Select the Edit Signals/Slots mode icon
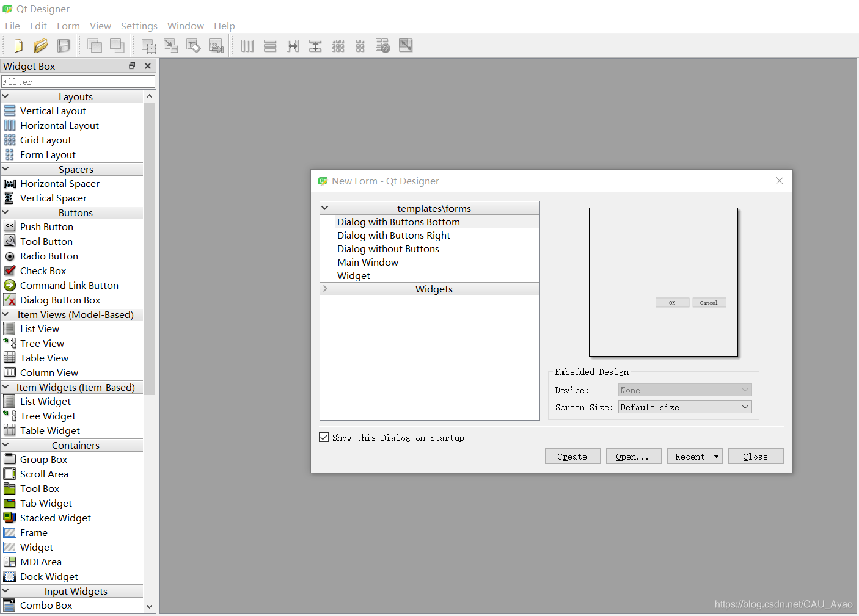 [x=171, y=46]
